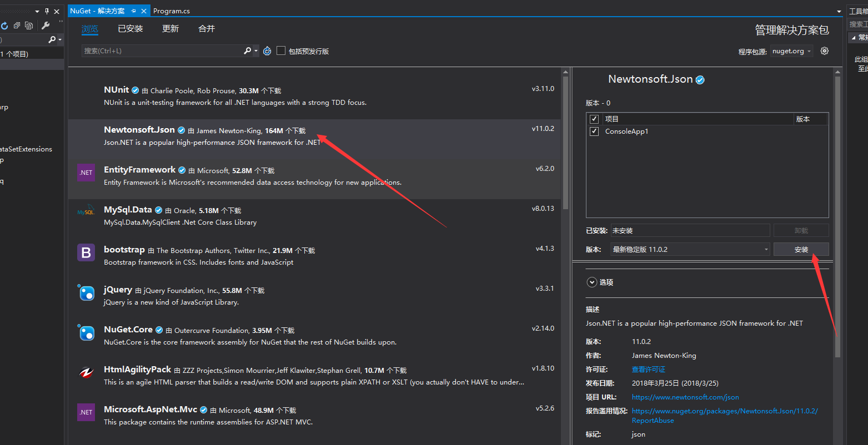Uncheck the ConsoleApp1 project checkbox
This screenshot has height=445, width=868.
click(x=594, y=132)
